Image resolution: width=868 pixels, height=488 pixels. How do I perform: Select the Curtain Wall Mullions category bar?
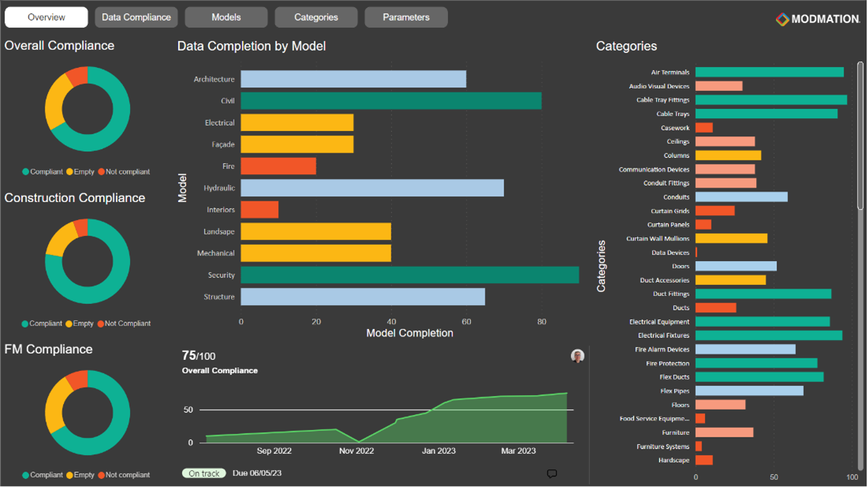731,239
